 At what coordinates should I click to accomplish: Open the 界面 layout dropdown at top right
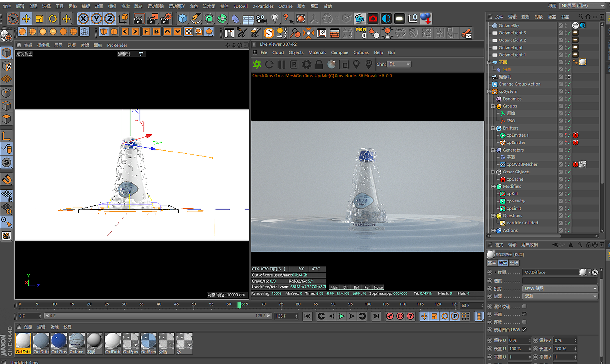click(x=583, y=6)
